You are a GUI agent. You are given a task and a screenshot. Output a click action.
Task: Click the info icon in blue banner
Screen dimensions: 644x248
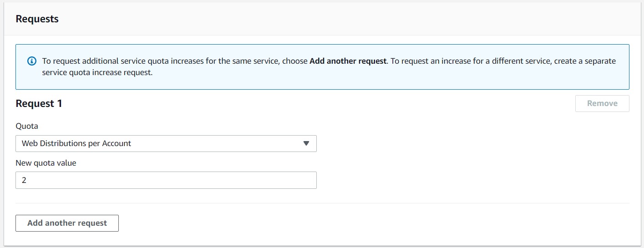click(x=31, y=61)
